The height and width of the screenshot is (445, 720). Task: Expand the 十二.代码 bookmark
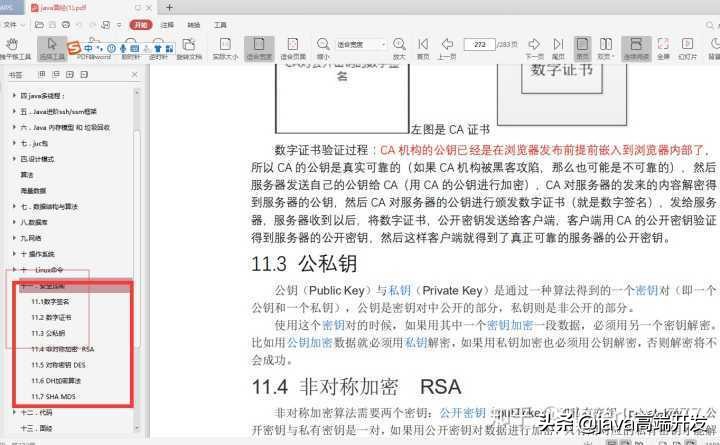[x=14, y=412]
